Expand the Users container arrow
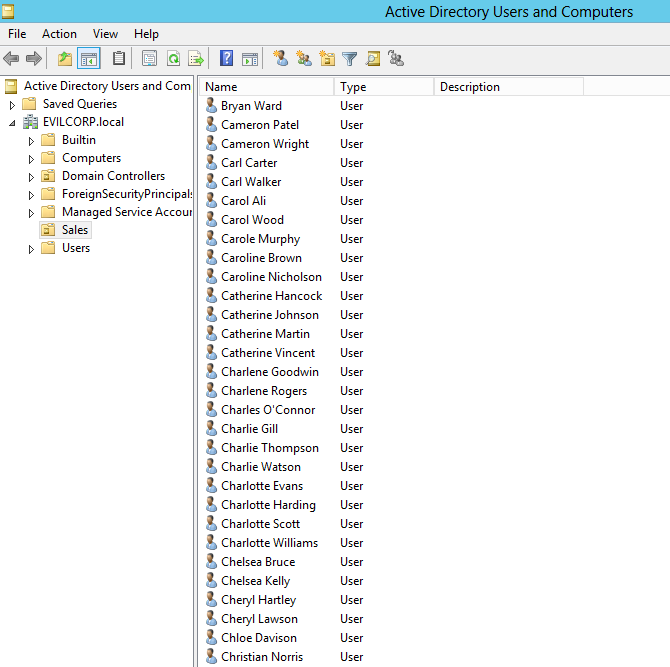 point(31,248)
